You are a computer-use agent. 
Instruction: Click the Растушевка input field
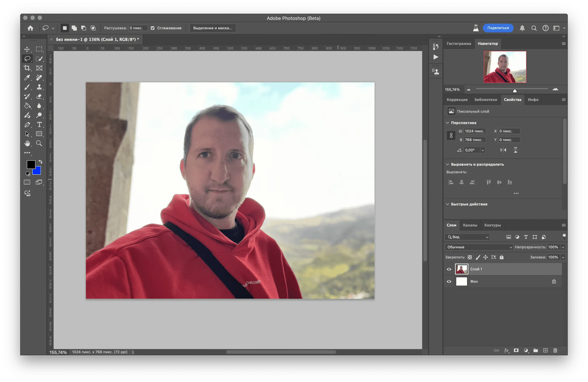[138, 28]
